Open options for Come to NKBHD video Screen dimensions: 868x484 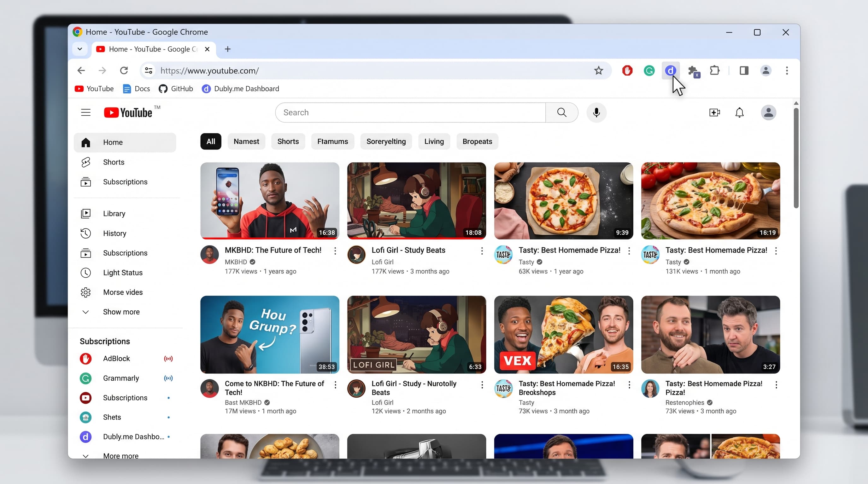coord(335,385)
